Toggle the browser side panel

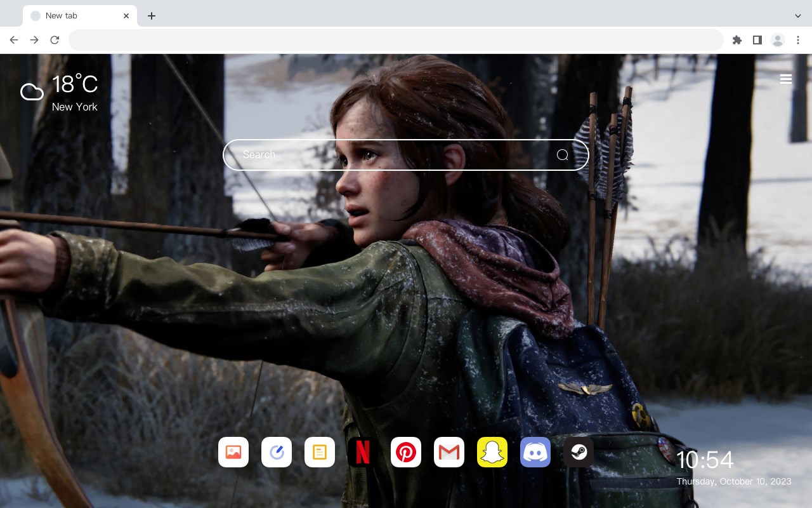pyautogui.click(x=757, y=40)
